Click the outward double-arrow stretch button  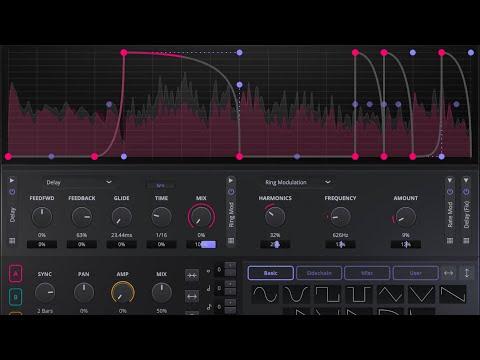[192, 296]
